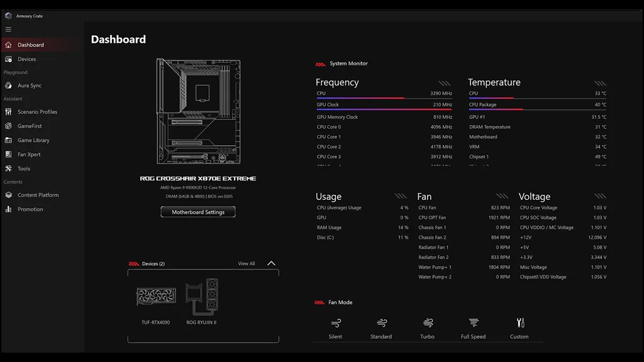Select Standard fan mode icon

click(x=381, y=323)
